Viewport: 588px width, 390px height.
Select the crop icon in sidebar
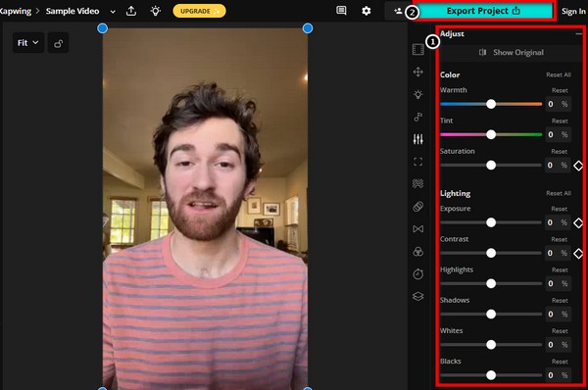click(418, 162)
